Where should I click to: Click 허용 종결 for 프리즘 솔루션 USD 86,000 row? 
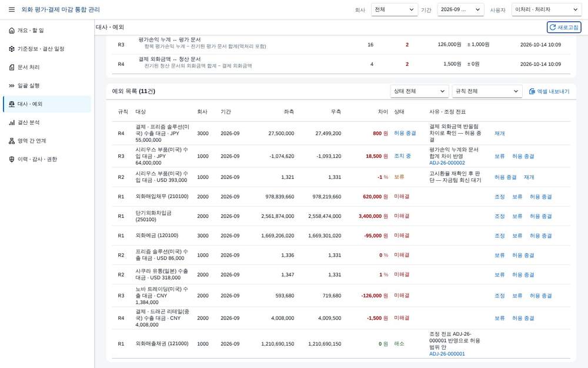523,256
